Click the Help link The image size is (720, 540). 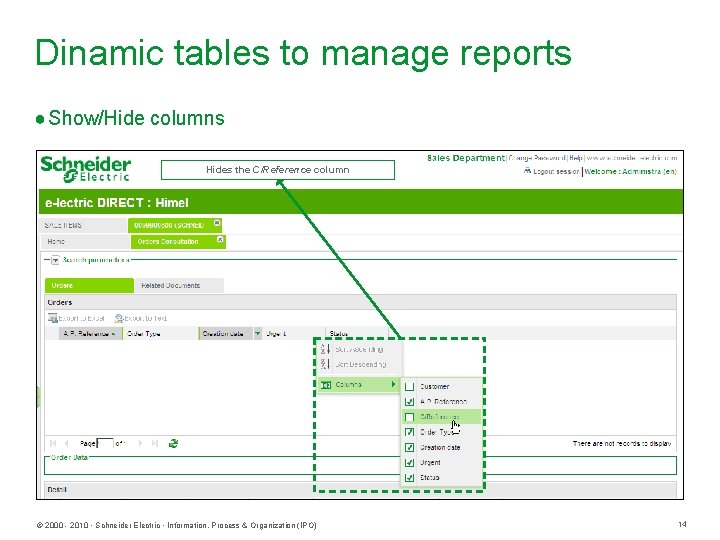(x=576, y=158)
